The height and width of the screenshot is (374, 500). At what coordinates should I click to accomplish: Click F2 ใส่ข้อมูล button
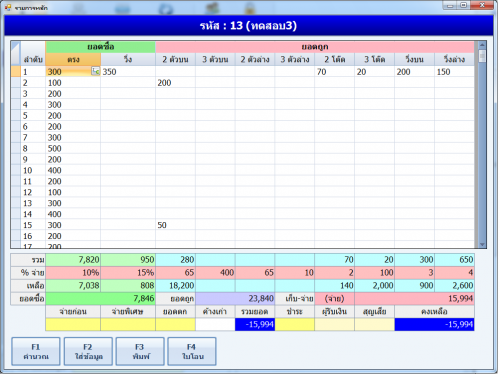88,352
